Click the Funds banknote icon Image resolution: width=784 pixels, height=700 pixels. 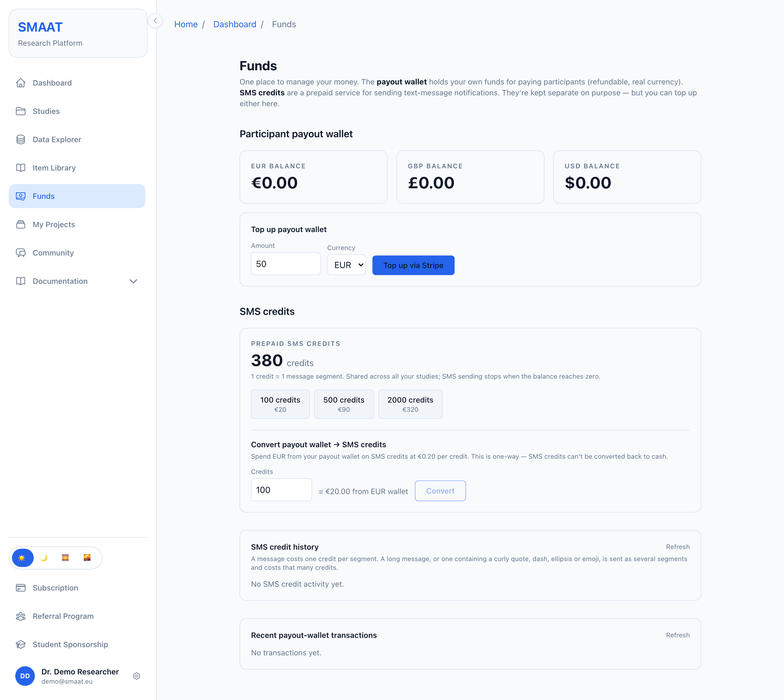click(x=21, y=196)
